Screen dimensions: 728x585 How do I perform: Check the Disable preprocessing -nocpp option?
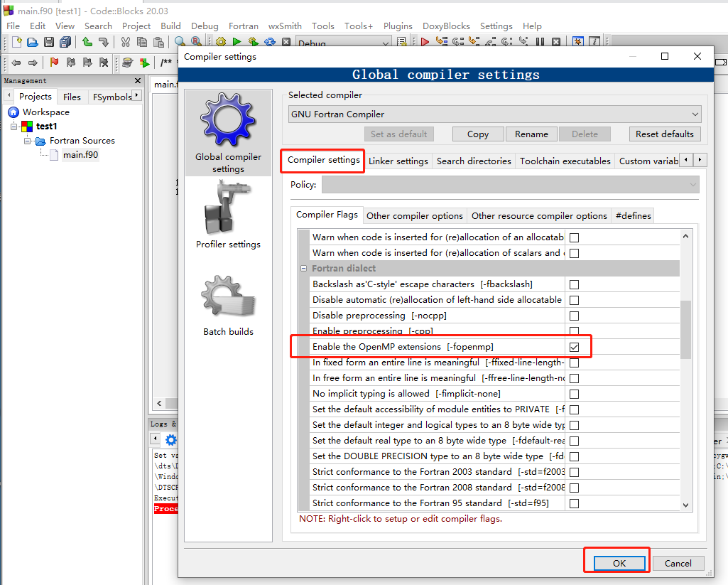click(574, 315)
